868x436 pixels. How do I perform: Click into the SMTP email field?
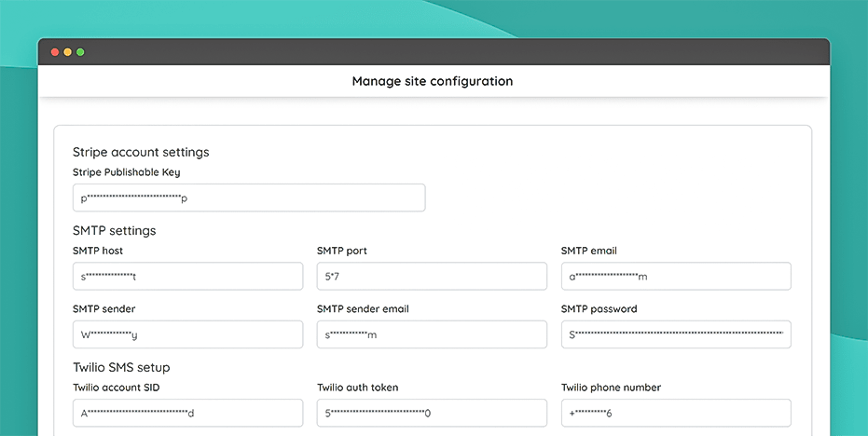coord(676,276)
